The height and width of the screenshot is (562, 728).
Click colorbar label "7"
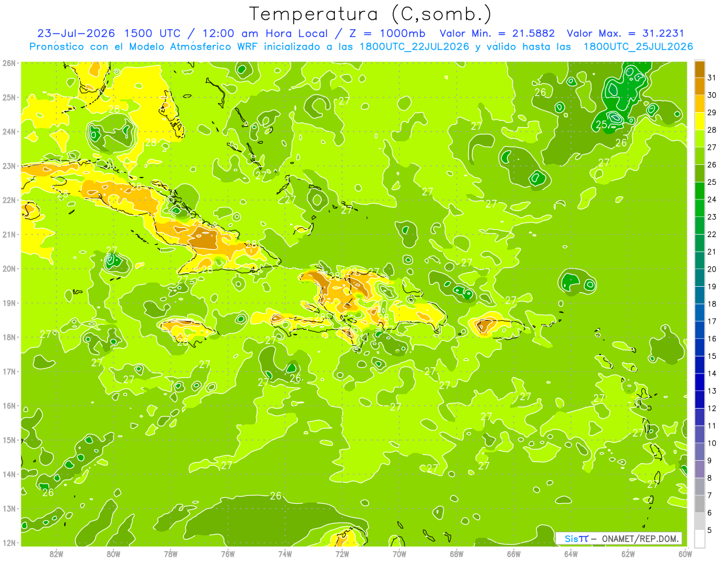click(710, 495)
